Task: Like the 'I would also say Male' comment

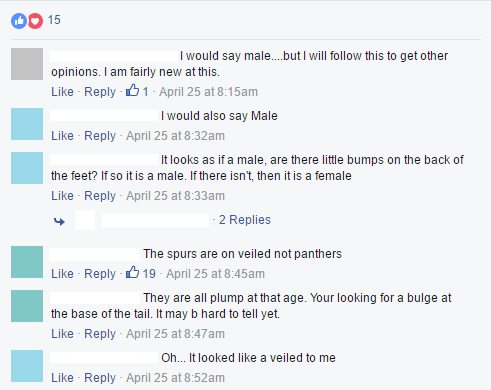Action: (62, 136)
